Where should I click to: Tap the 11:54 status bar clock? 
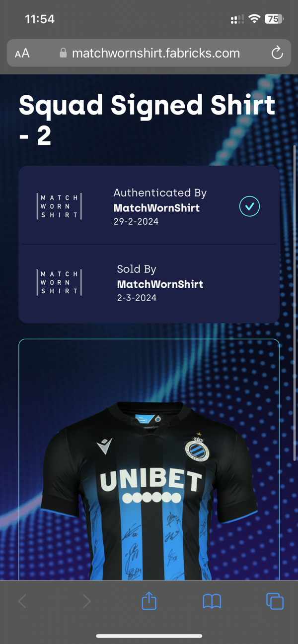pos(40,19)
